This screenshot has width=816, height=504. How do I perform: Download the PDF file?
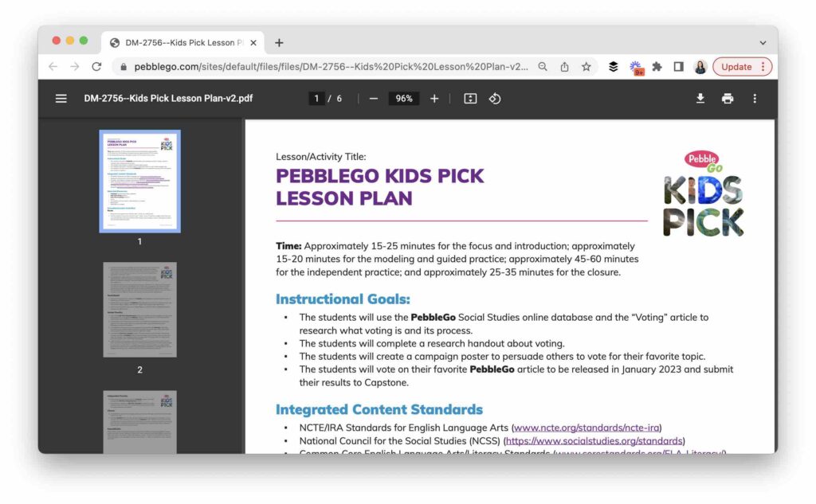tap(700, 99)
